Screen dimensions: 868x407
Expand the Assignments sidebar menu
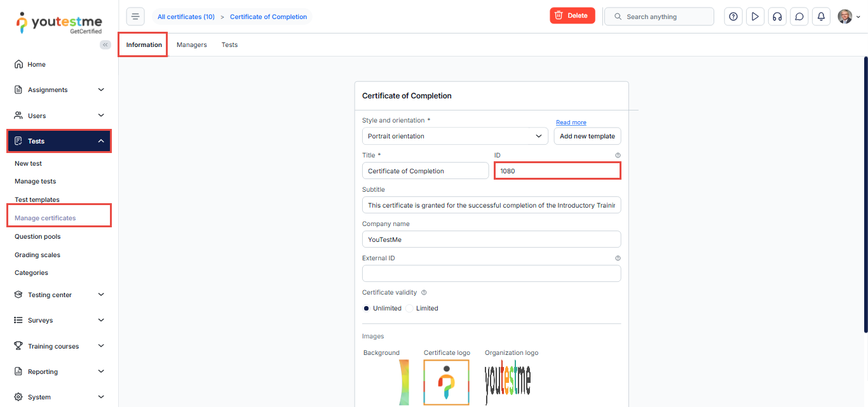coord(59,90)
